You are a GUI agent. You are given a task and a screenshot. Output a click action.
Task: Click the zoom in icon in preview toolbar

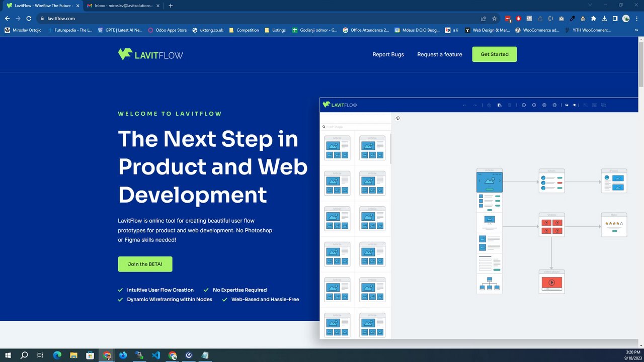[534, 105]
